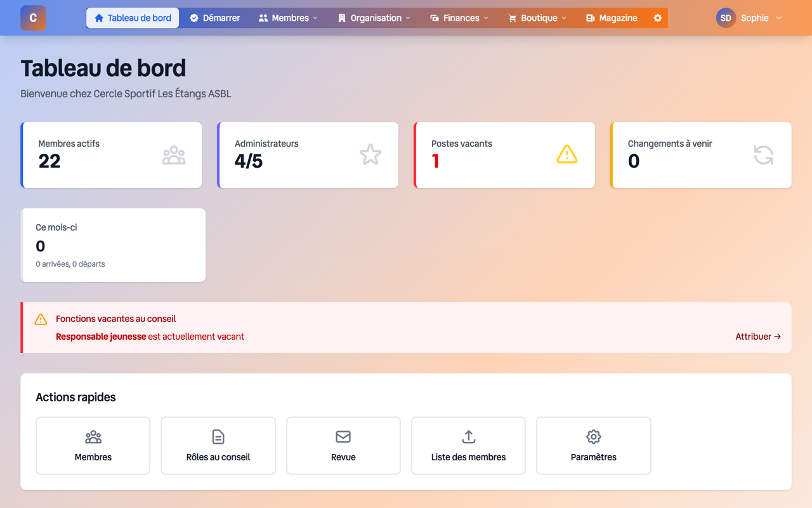Click the red number 1 on Postes vacants
812x508 pixels.
[435, 161]
